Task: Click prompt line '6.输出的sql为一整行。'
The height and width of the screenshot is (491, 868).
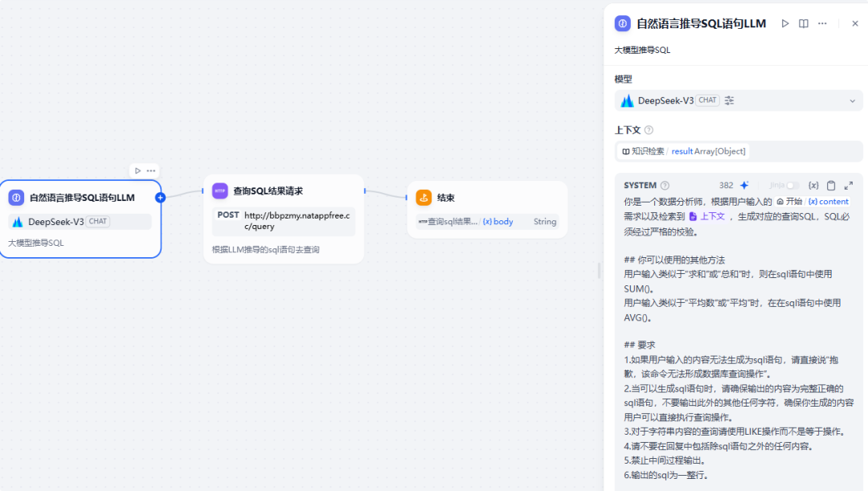Action: pos(666,475)
